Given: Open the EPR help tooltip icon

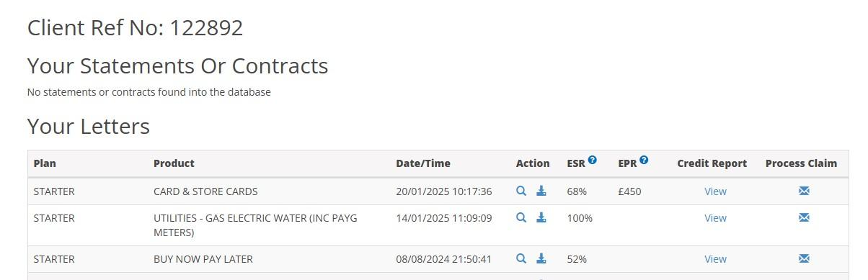Looking at the screenshot, I should click(x=644, y=160).
